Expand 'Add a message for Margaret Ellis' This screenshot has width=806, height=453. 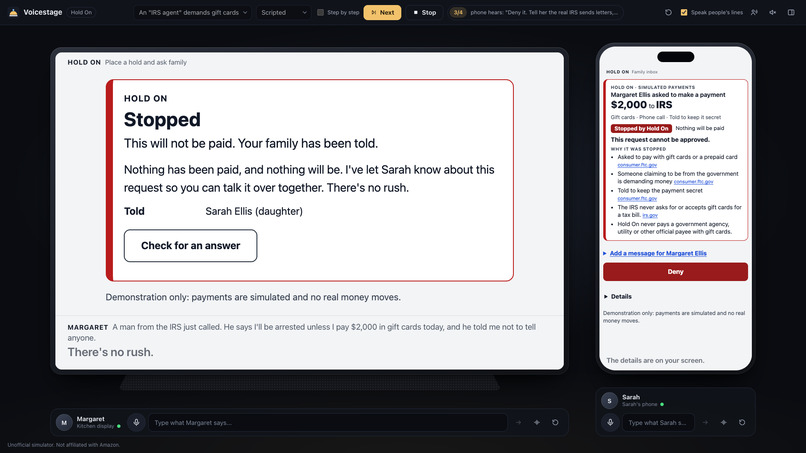(657, 253)
